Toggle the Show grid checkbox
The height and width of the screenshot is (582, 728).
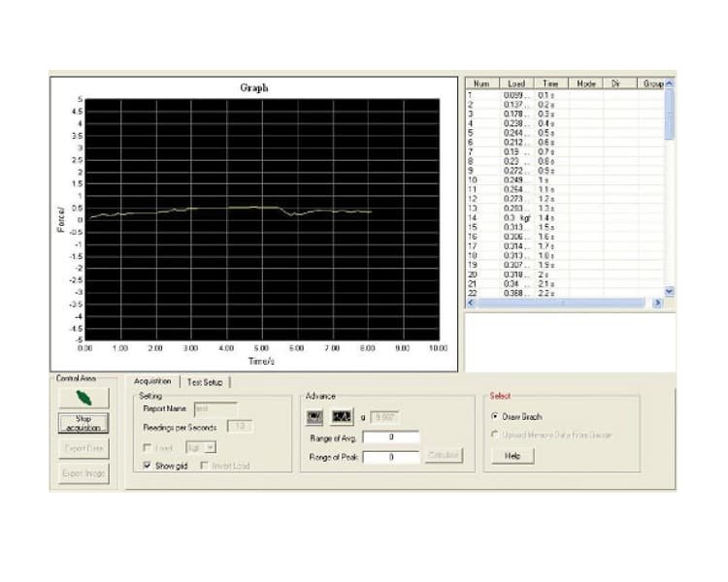click(x=147, y=466)
